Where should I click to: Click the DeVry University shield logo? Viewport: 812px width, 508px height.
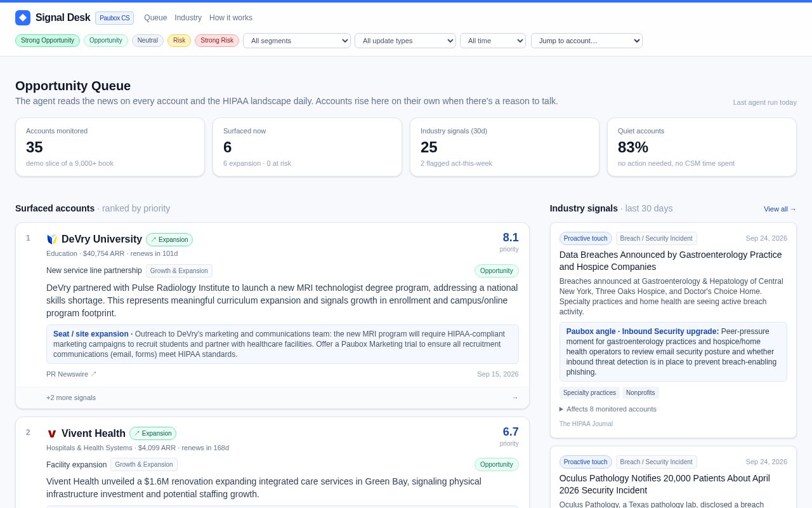pos(52,239)
